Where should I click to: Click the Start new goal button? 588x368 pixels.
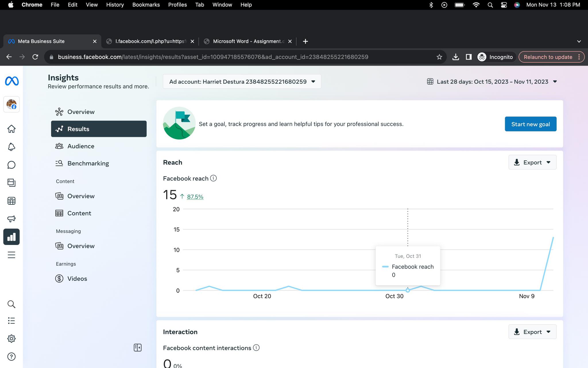(x=530, y=124)
